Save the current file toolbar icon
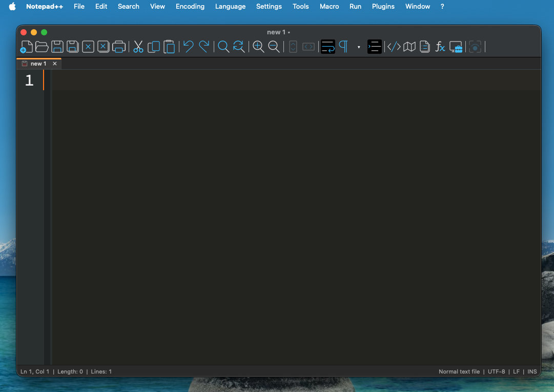The image size is (554, 392). pyautogui.click(x=57, y=47)
